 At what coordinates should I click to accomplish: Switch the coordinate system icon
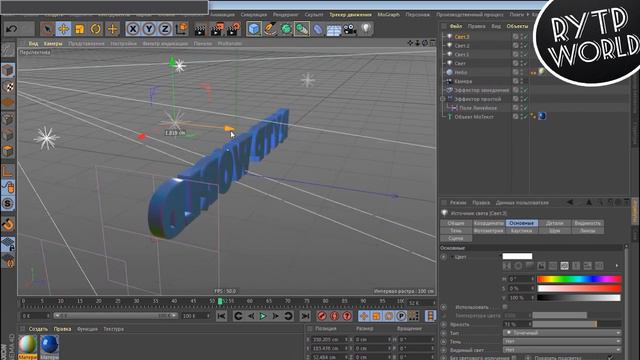click(181, 29)
